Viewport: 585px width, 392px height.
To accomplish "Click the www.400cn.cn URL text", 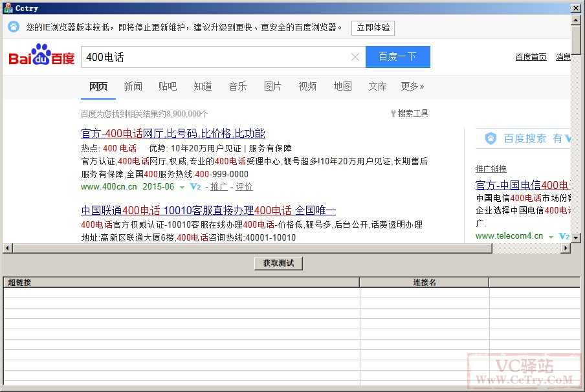I will click(109, 186).
